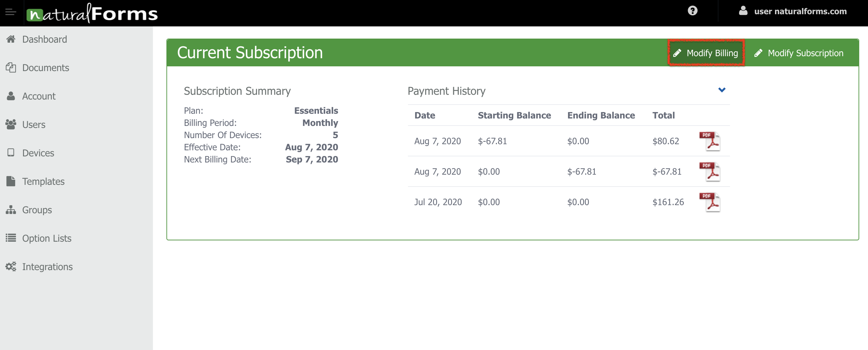Click the Essentials plan value
This screenshot has width=868, height=350.
click(x=316, y=111)
